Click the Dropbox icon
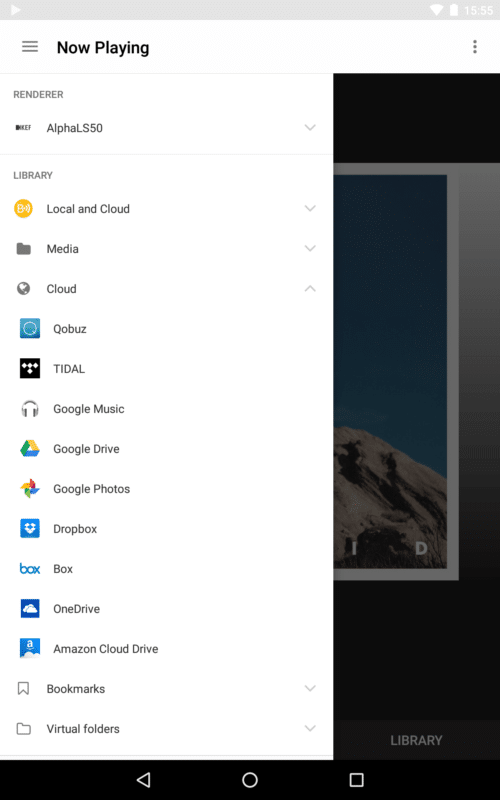The height and width of the screenshot is (800, 500). pyautogui.click(x=30, y=529)
